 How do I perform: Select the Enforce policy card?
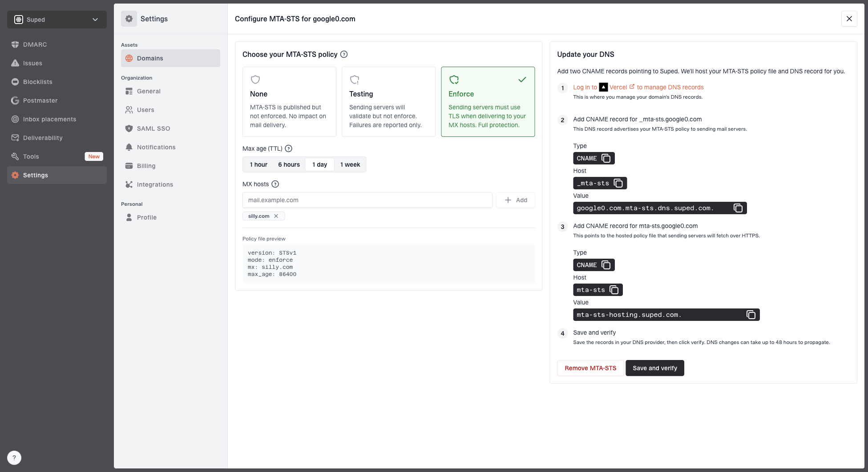coord(488,102)
